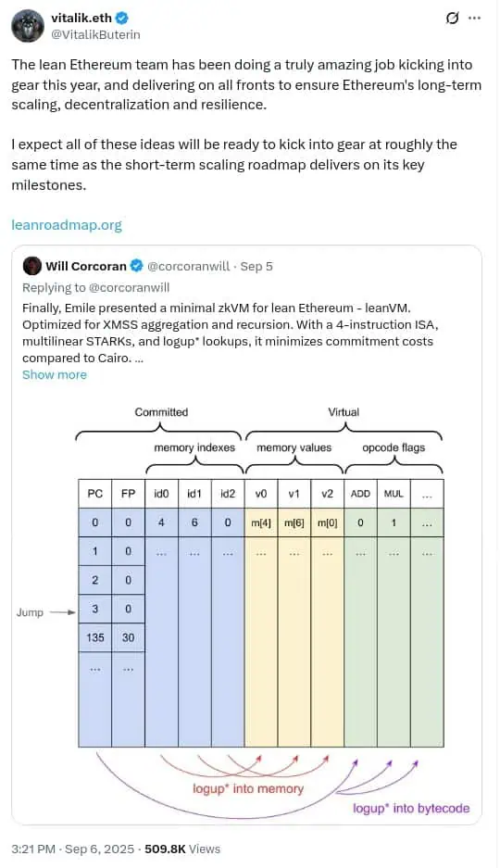Open @corcoranwill handle in quoted tweet

[x=188, y=266]
